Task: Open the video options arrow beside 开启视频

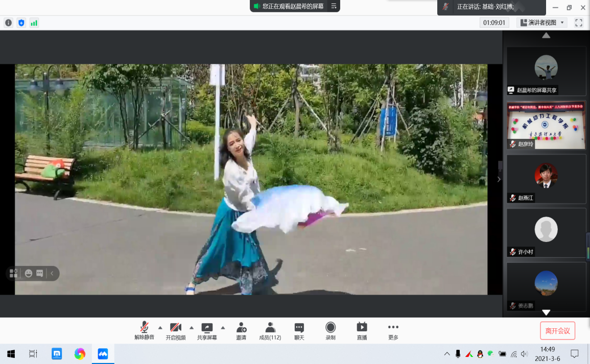Action: click(192, 327)
